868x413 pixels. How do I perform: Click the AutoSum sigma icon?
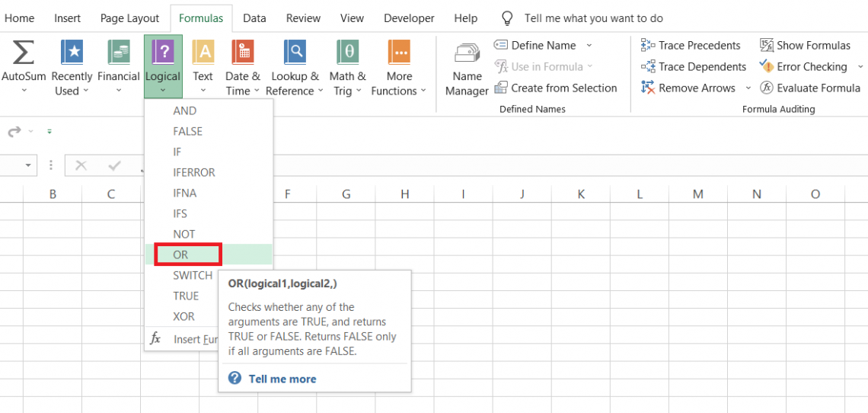point(24,53)
